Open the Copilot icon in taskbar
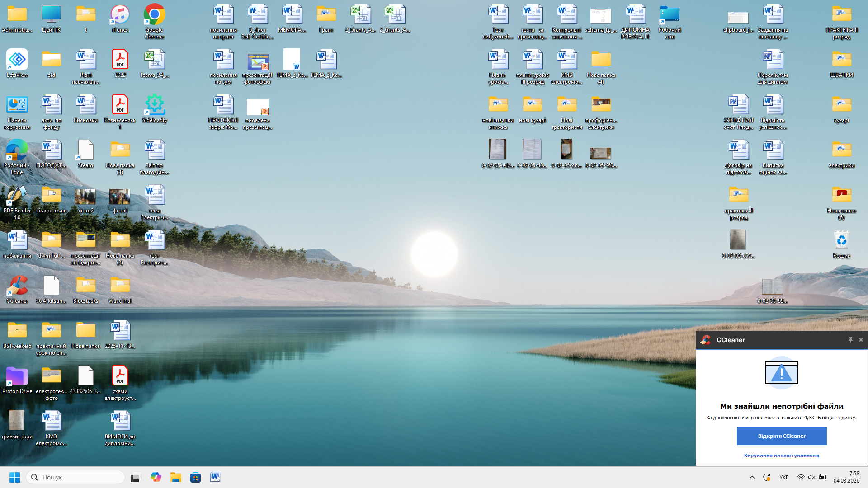Viewport: 868px width, 488px height. click(156, 477)
